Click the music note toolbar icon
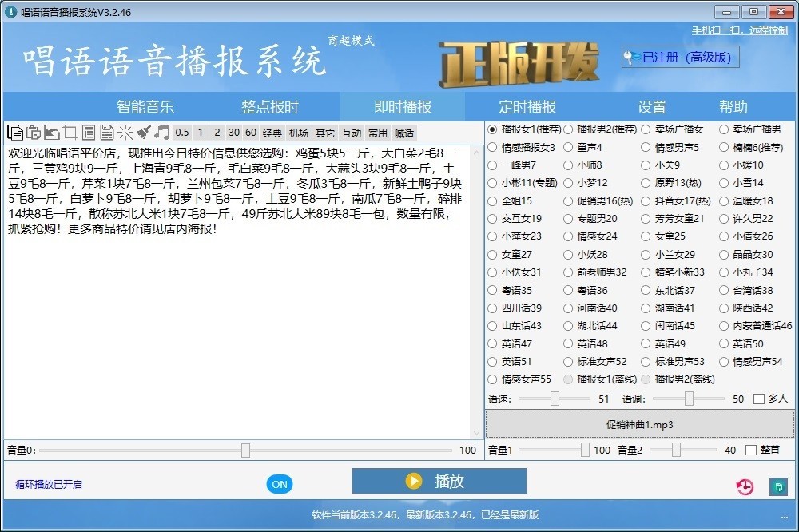The height and width of the screenshot is (532, 799). click(x=162, y=133)
